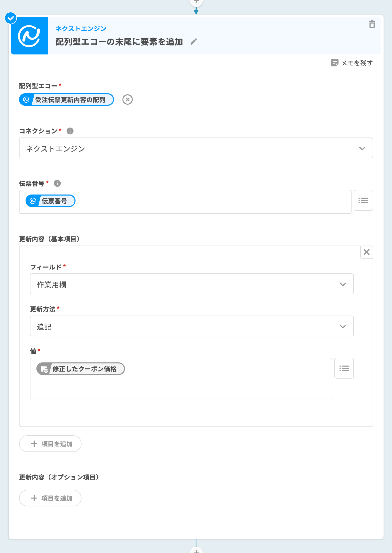392x553 pixels.
Task: Click the ネクストエンジン header link
Action: click(81, 29)
